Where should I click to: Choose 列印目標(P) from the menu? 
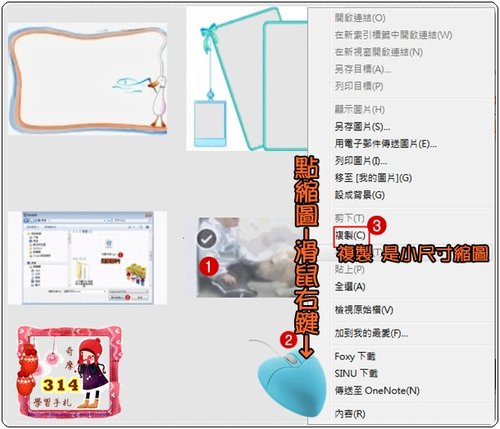click(x=359, y=86)
